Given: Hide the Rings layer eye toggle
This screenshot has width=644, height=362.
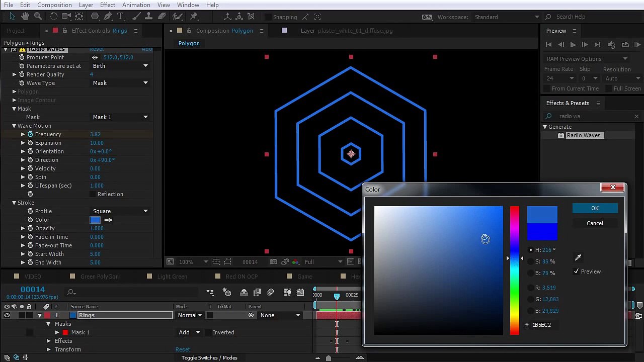Looking at the screenshot, I should (7, 315).
